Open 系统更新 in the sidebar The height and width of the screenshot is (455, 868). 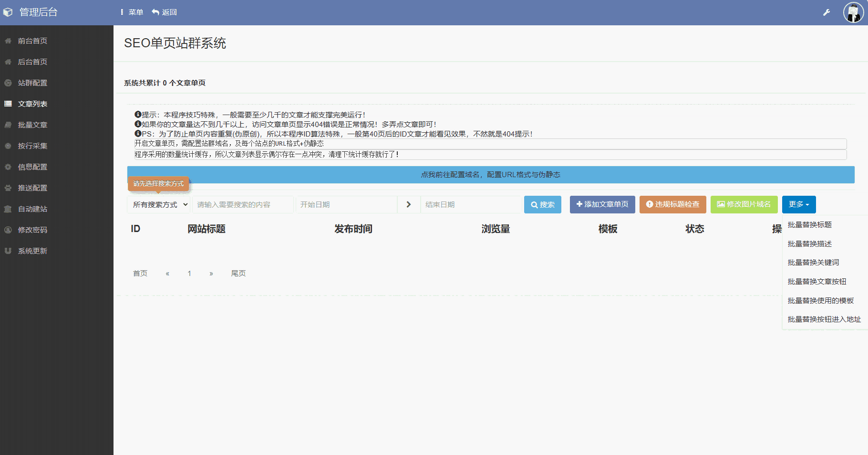point(32,251)
